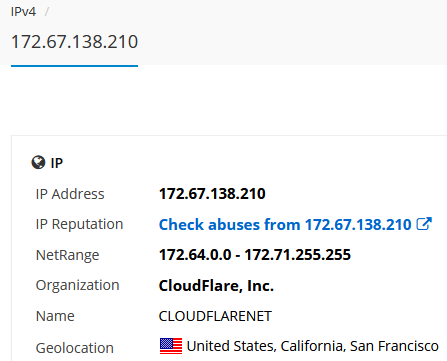Click the NetRange field label
Viewport: 447px width, 361px height.
67,255
